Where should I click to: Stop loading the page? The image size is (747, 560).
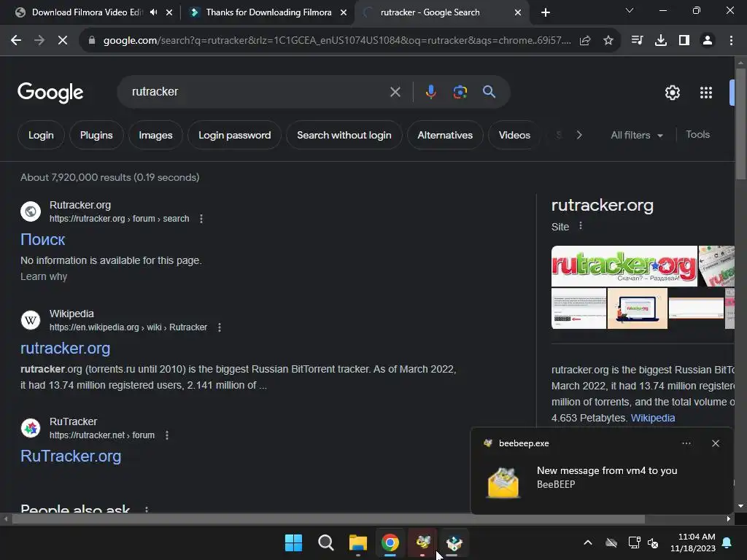tap(63, 41)
